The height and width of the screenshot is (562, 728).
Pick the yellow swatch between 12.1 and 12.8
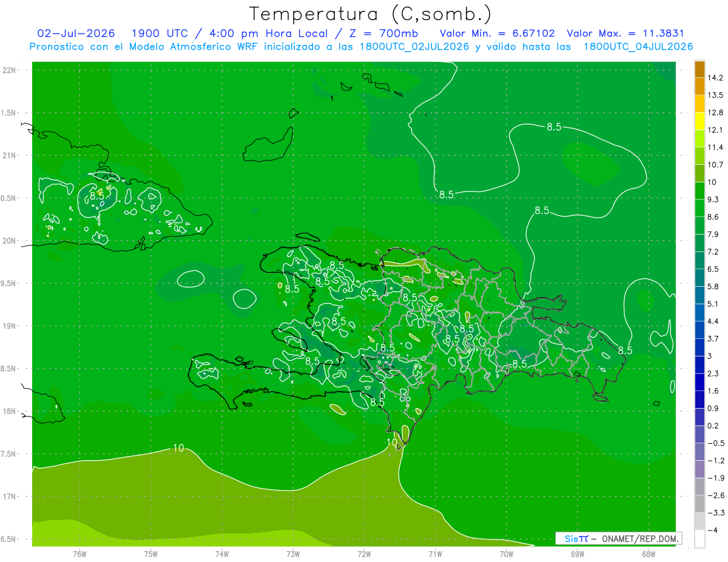coord(699,121)
